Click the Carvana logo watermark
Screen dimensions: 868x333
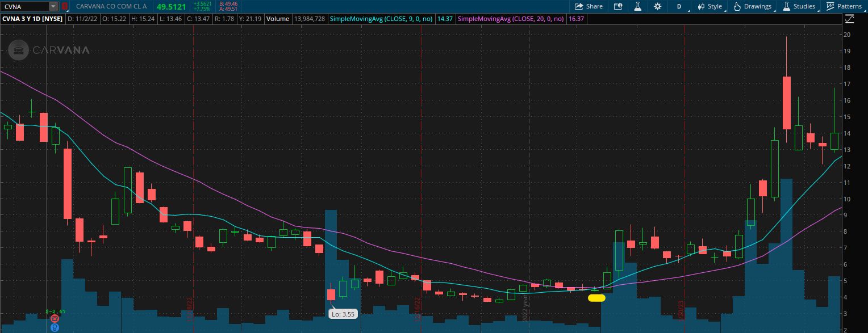click(49, 50)
